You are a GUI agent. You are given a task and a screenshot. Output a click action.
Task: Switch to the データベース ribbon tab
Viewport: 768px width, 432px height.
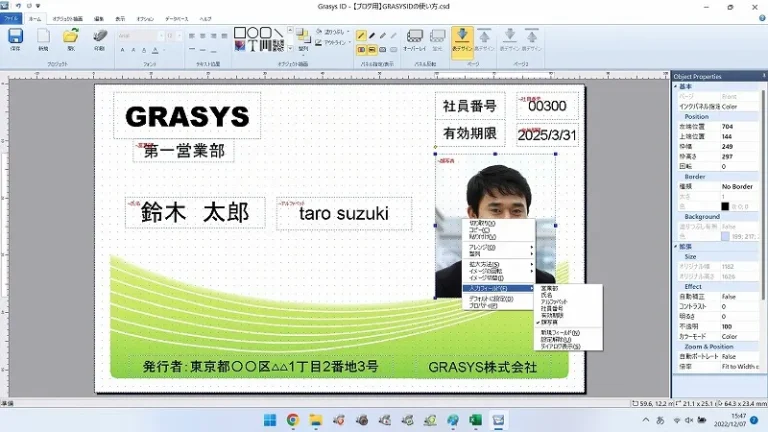176,19
